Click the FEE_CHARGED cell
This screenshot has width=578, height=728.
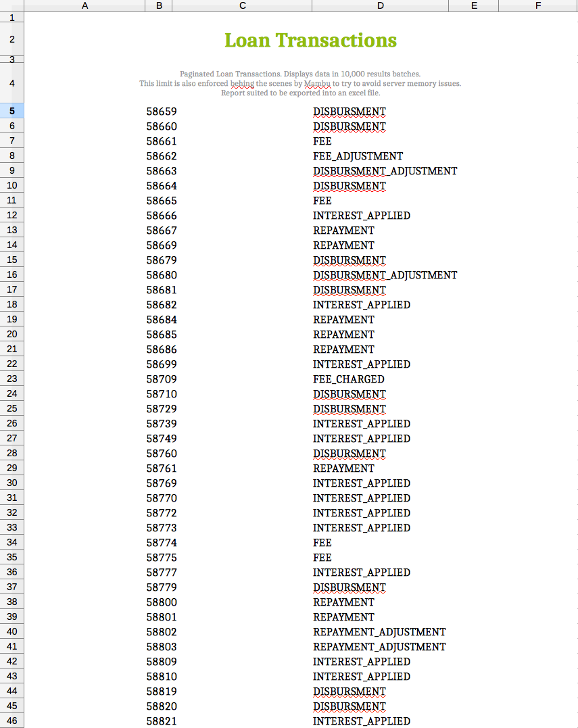point(348,379)
